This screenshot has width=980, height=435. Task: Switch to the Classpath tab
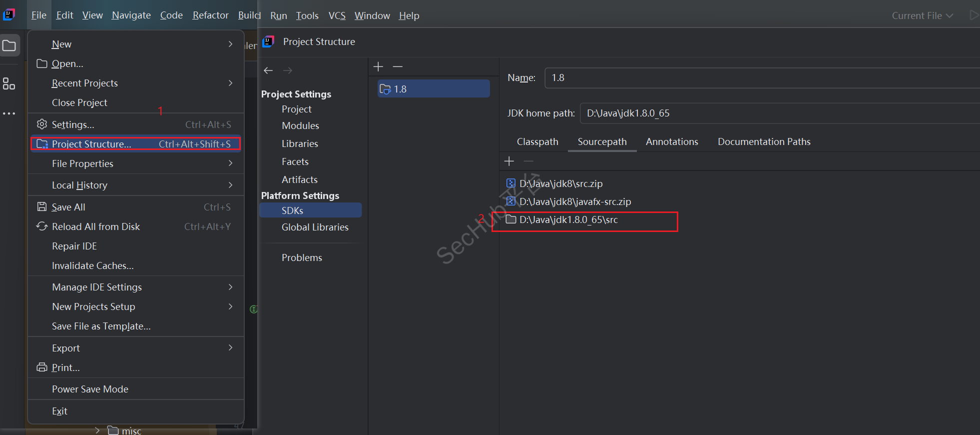coord(537,141)
